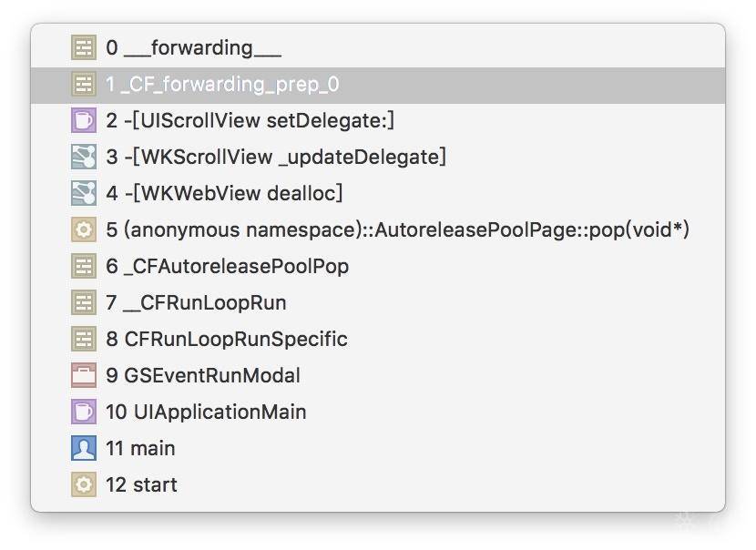The width and height of the screenshot is (756, 550).
Task: Click the cup icon beside UIApplicationMain
Action: (x=84, y=412)
